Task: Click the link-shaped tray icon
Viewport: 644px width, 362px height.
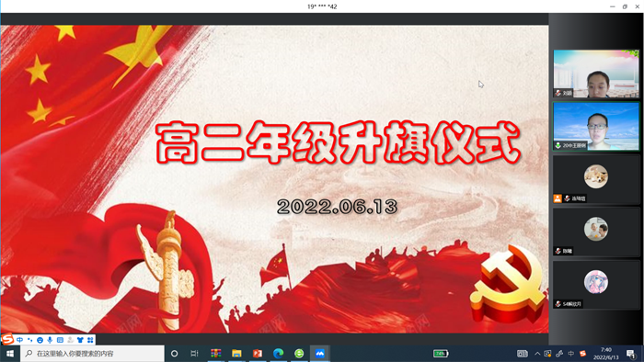Action: pos(559,354)
